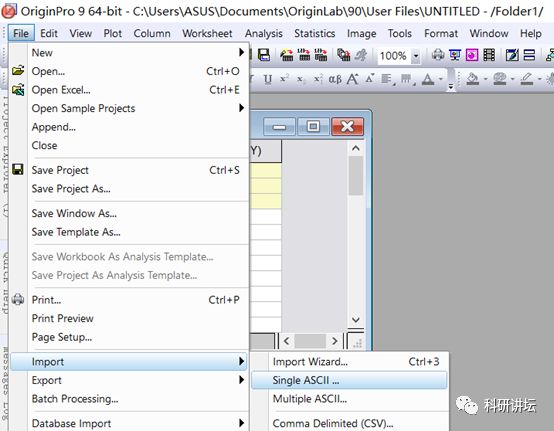The height and width of the screenshot is (431, 554).
Task: Expand Font Color dropdown arrow
Action: pyautogui.click(x=441, y=79)
